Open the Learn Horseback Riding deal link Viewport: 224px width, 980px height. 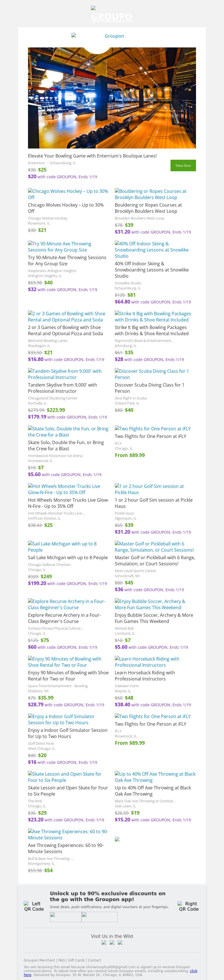point(147,662)
